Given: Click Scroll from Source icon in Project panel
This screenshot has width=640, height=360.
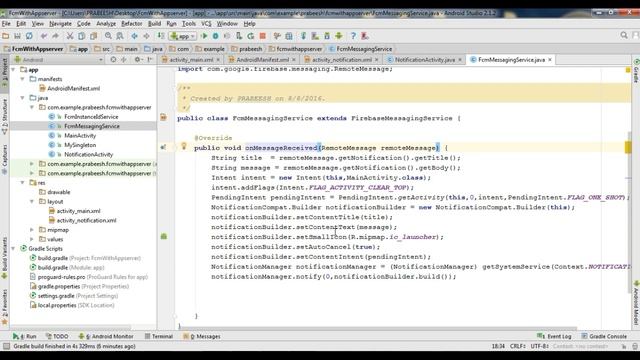Looking at the screenshot, I should (113, 60).
